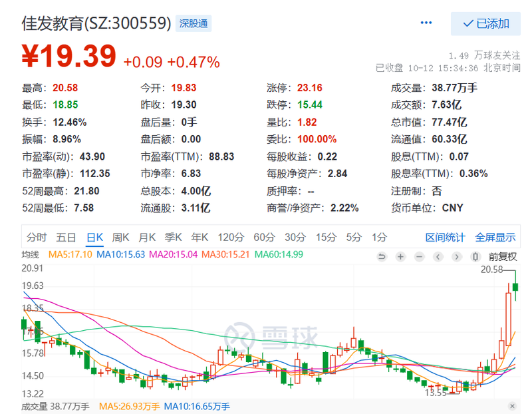
Task: Click the 市净率 value 6.83
Action: click(x=191, y=174)
